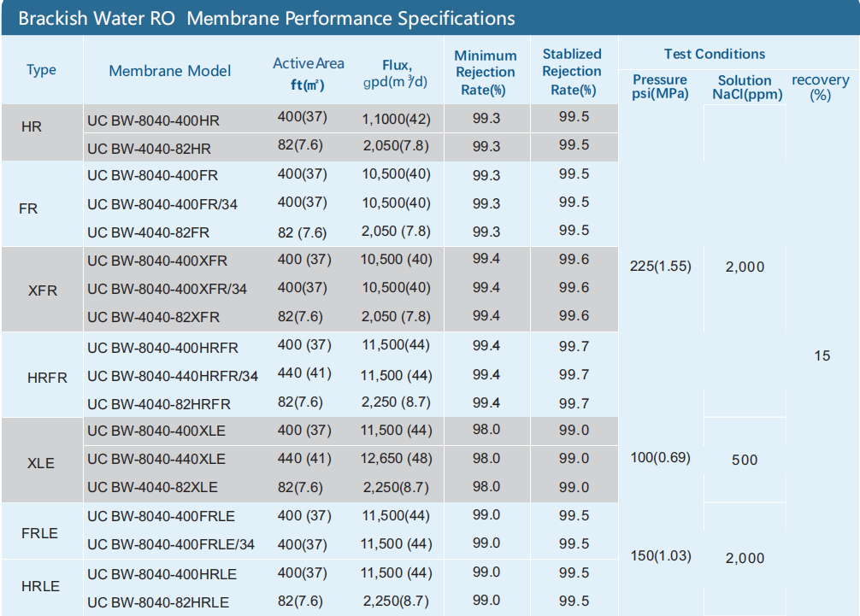Select model 'UC BW-8040-400FR/34'
The width and height of the screenshot is (860, 616).
point(162,205)
